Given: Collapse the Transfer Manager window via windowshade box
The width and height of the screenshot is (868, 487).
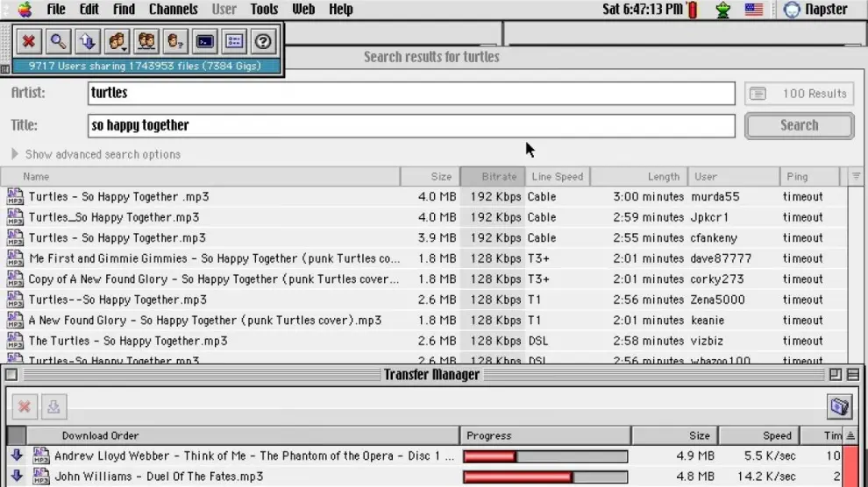Looking at the screenshot, I should click(x=852, y=375).
